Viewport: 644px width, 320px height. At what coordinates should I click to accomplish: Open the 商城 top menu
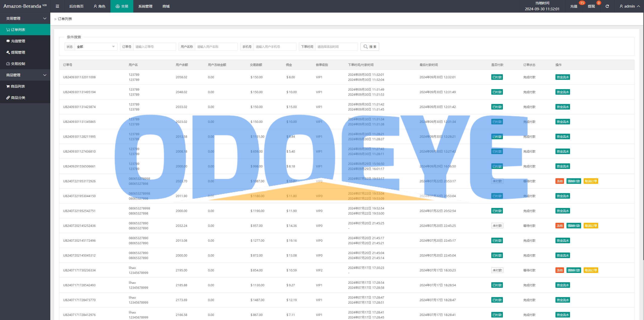coord(166,6)
